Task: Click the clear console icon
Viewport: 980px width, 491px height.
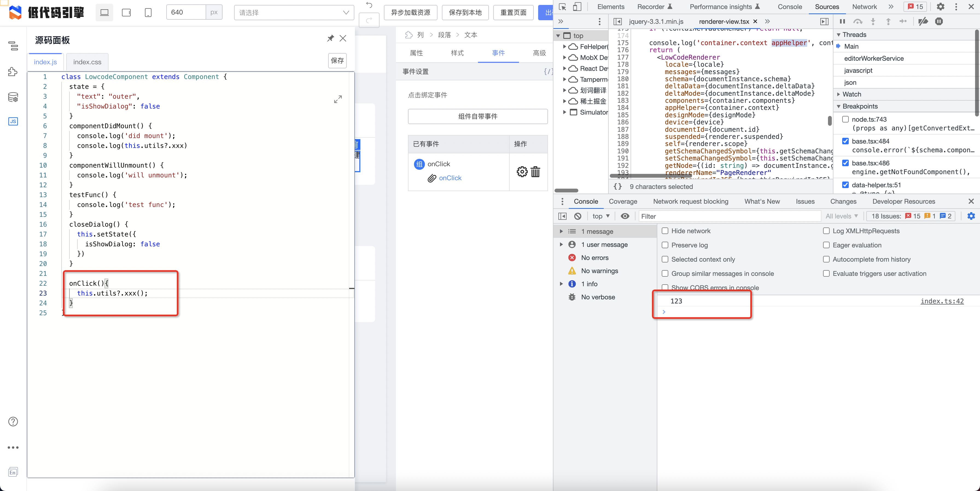Action: (x=577, y=216)
